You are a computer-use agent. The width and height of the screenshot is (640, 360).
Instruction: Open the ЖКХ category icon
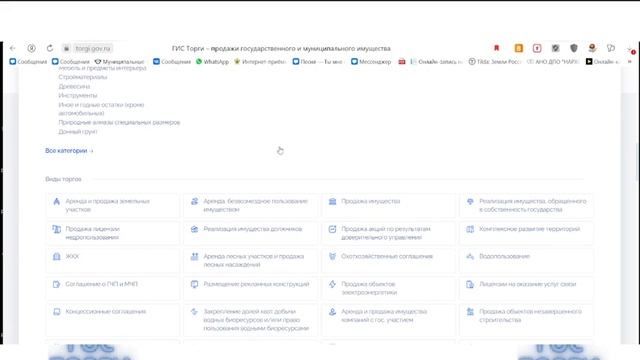(x=56, y=256)
